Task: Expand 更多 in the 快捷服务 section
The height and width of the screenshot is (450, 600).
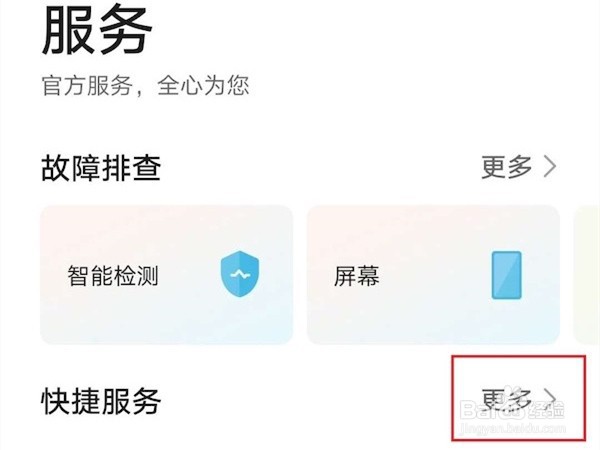Action: [519, 399]
